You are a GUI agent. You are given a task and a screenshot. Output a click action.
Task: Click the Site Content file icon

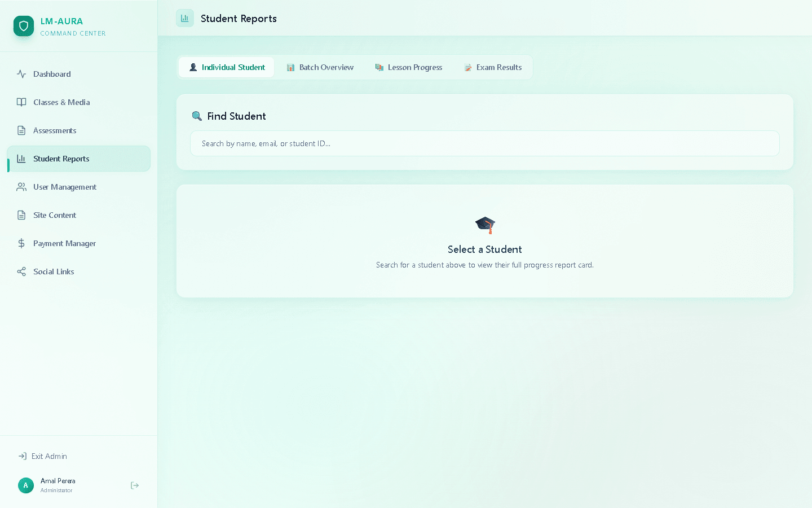click(x=21, y=215)
